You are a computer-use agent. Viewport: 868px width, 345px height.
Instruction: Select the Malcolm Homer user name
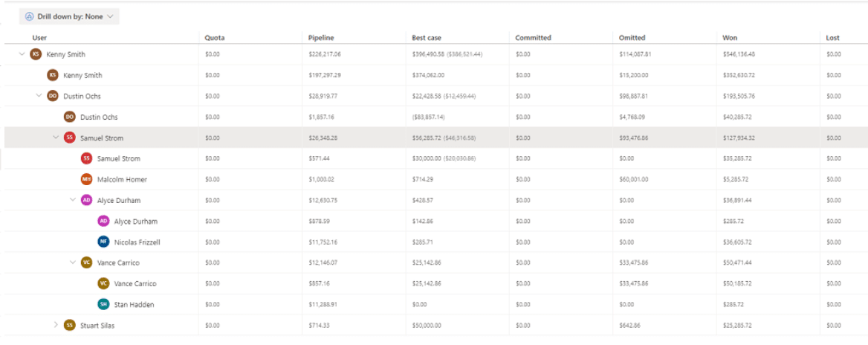[x=122, y=179]
